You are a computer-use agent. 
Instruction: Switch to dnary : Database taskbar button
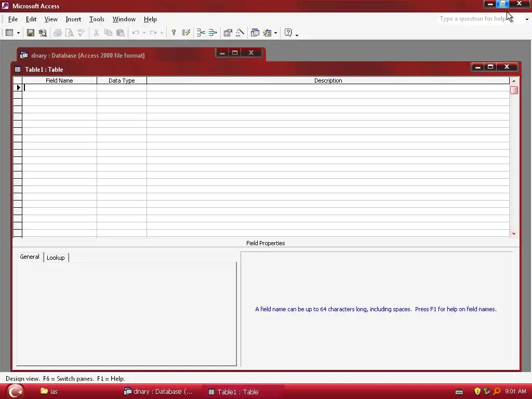[159, 392]
